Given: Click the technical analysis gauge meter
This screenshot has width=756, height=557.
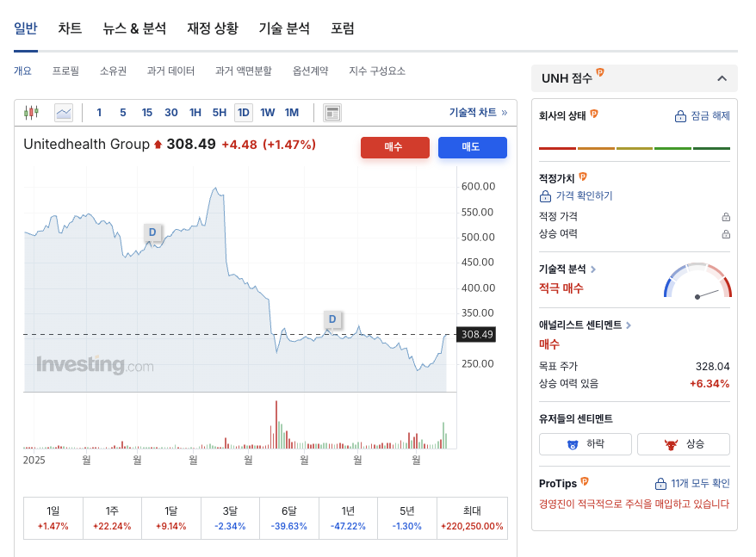Looking at the screenshot, I should coord(697,282).
